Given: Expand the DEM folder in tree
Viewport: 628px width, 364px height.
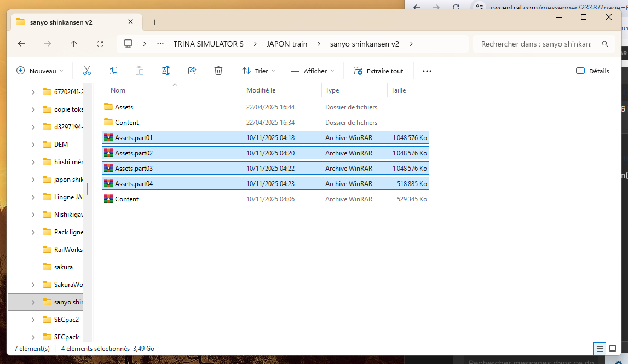Looking at the screenshot, I should click(33, 145).
